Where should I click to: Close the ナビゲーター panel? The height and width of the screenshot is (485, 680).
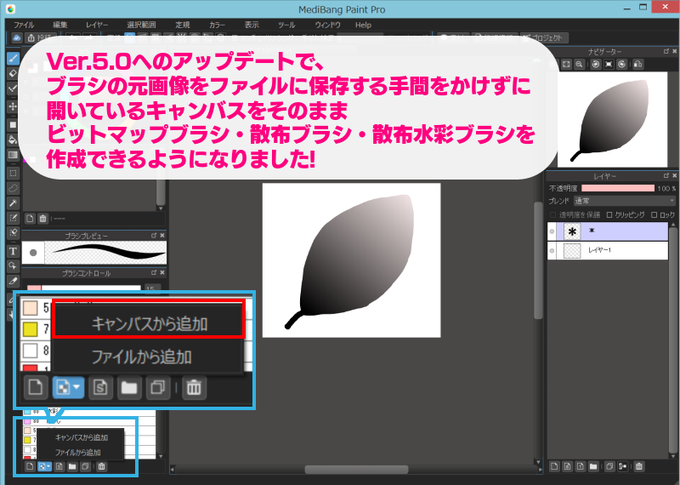click(x=674, y=52)
